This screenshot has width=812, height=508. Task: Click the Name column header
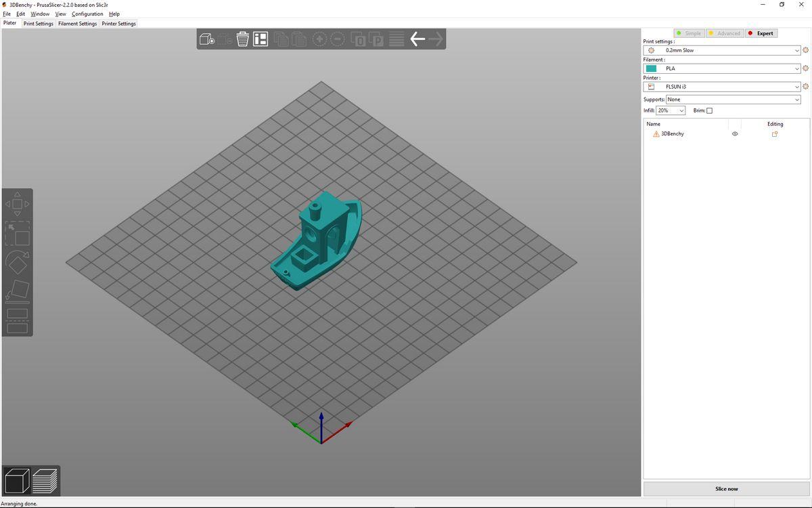654,124
